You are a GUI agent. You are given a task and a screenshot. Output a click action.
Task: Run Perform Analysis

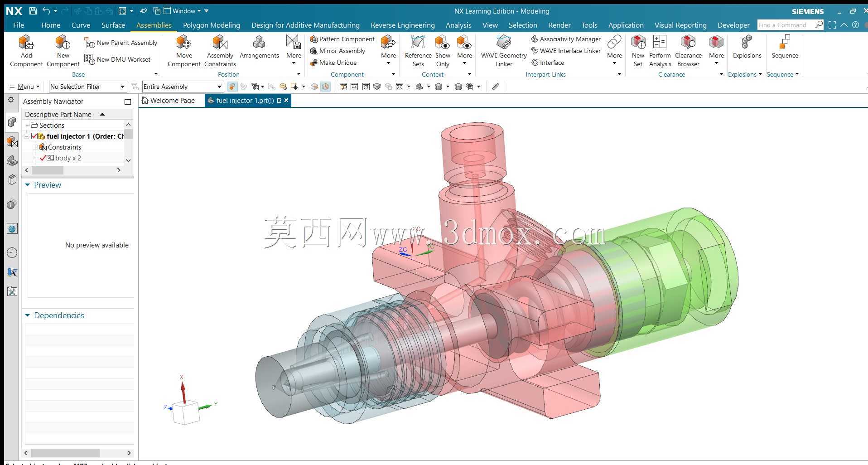point(660,51)
